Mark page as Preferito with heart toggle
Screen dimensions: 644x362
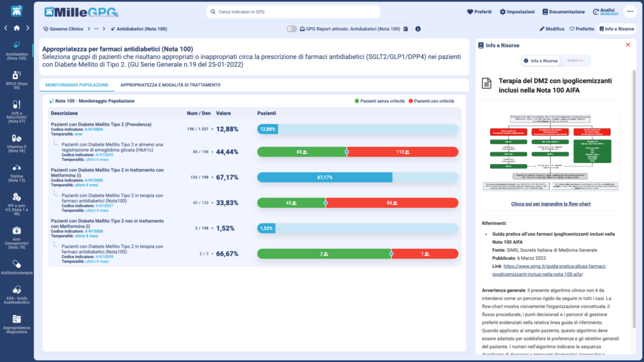581,29
